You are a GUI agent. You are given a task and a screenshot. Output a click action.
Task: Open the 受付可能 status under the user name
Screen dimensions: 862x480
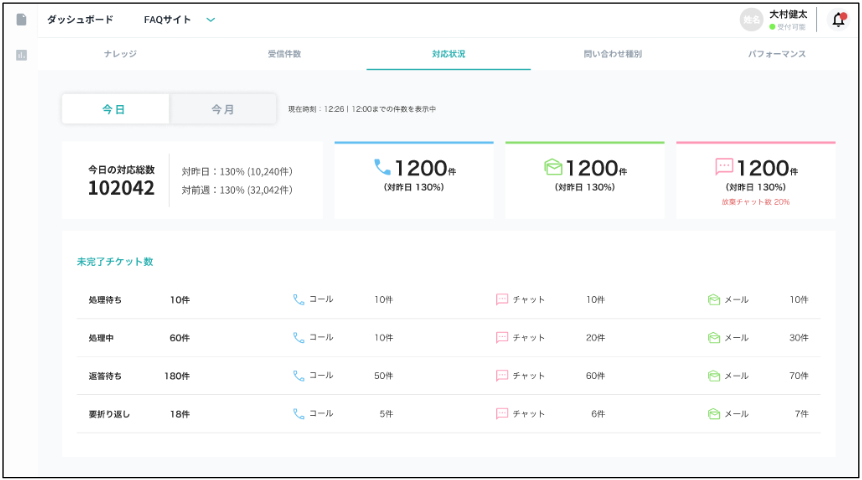pyautogui.click(x=788, y=27)
